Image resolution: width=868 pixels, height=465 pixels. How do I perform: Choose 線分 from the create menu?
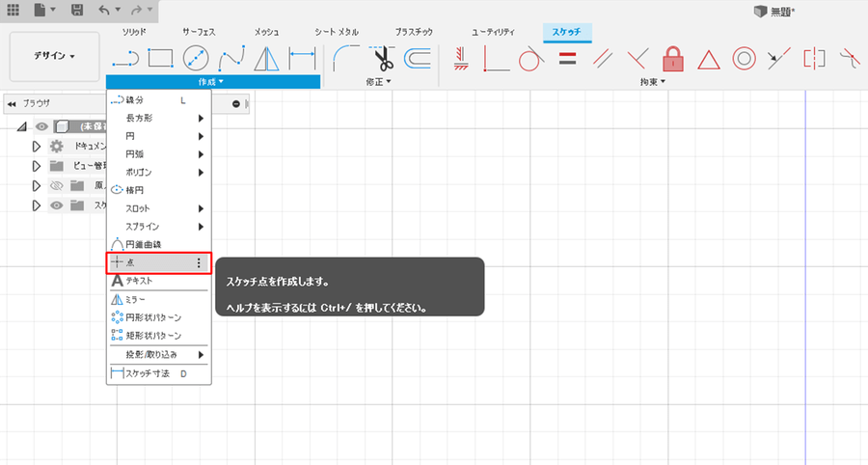tap(158, 100)
